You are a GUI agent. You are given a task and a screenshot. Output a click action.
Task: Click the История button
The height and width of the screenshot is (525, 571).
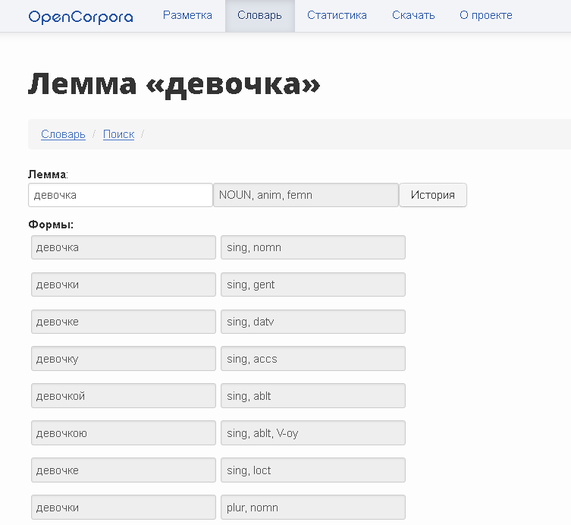(x=433, y=195)
